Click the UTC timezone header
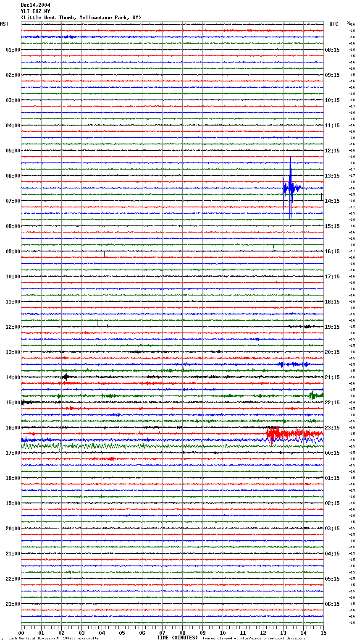The image size is (357, 644). click(334, 24)
